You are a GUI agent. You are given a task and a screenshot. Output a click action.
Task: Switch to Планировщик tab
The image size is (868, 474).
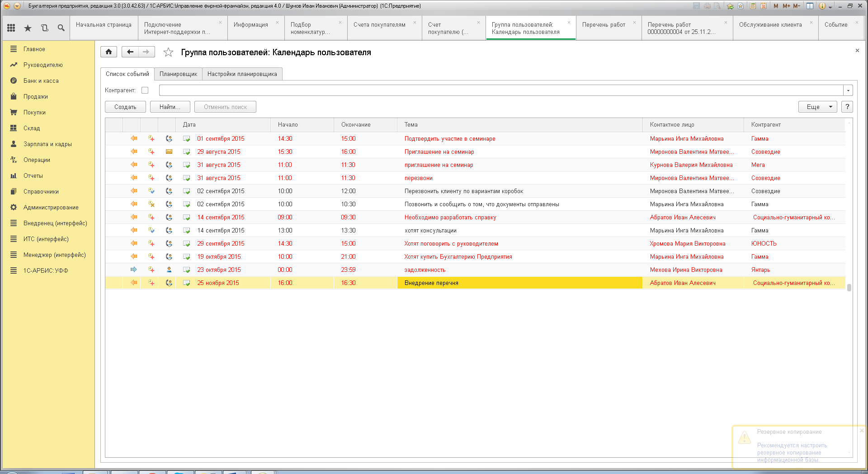click(x=178, y=74)
